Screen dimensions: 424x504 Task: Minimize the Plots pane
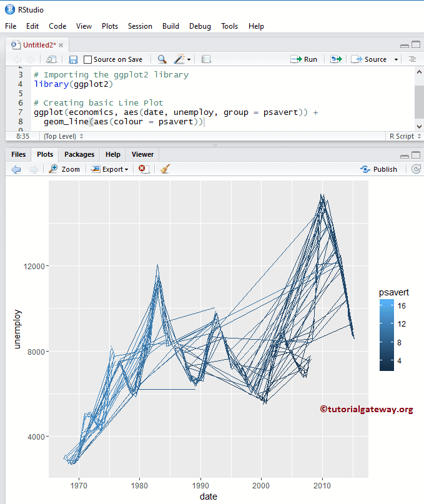[x=405, y=156]
